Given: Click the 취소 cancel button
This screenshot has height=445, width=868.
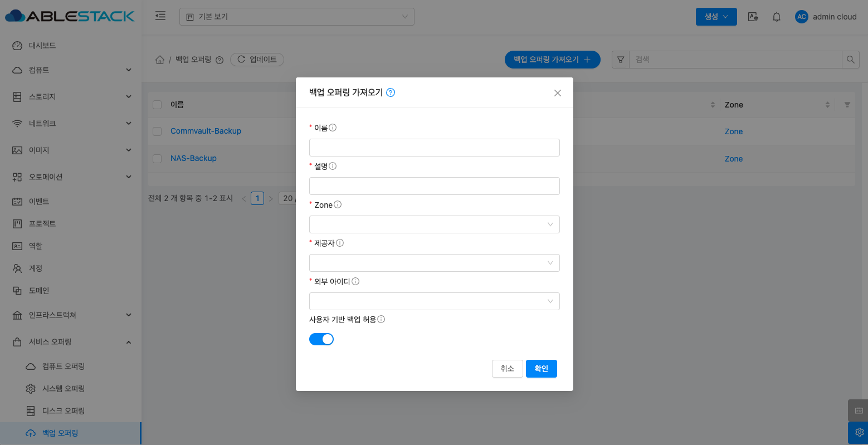Looking at the screenshot, I should 507,369.
